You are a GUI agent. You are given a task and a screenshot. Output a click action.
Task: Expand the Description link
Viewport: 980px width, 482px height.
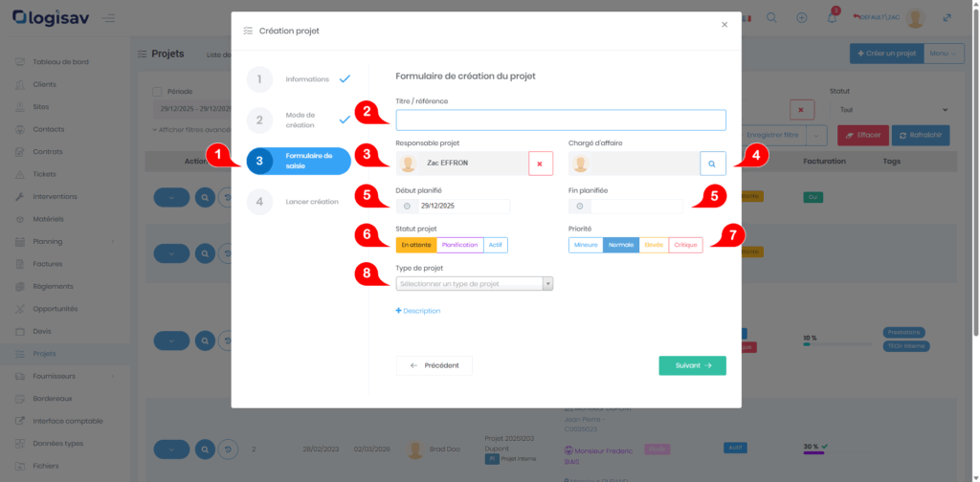click(x=418, y=311)
